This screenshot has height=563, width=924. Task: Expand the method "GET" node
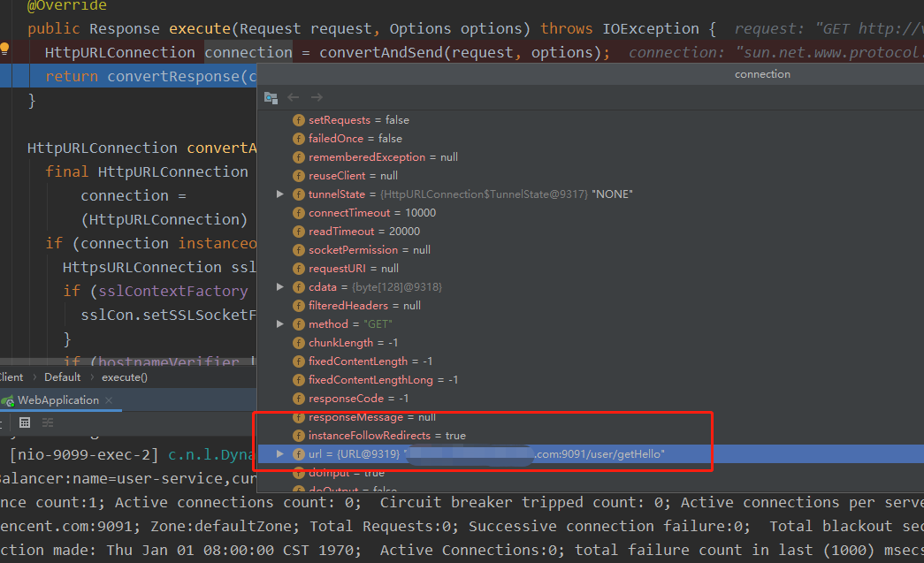tap(280, 323)
